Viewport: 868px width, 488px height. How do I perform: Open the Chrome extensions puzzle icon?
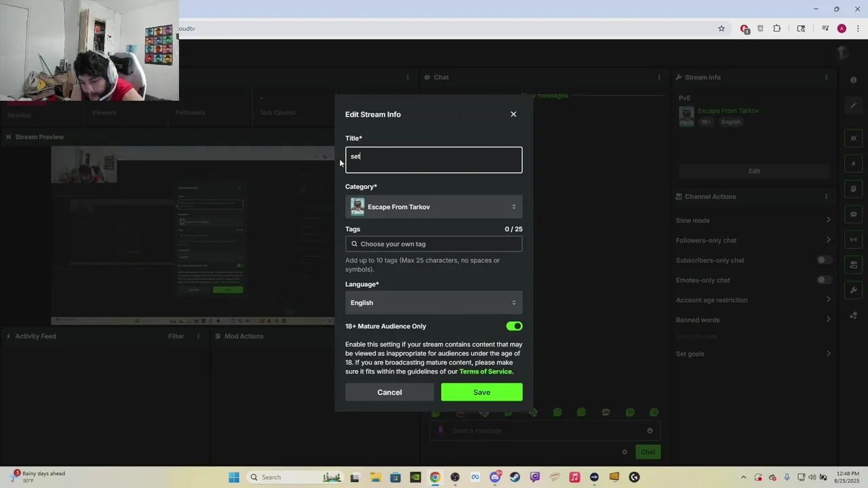(777, 28)
